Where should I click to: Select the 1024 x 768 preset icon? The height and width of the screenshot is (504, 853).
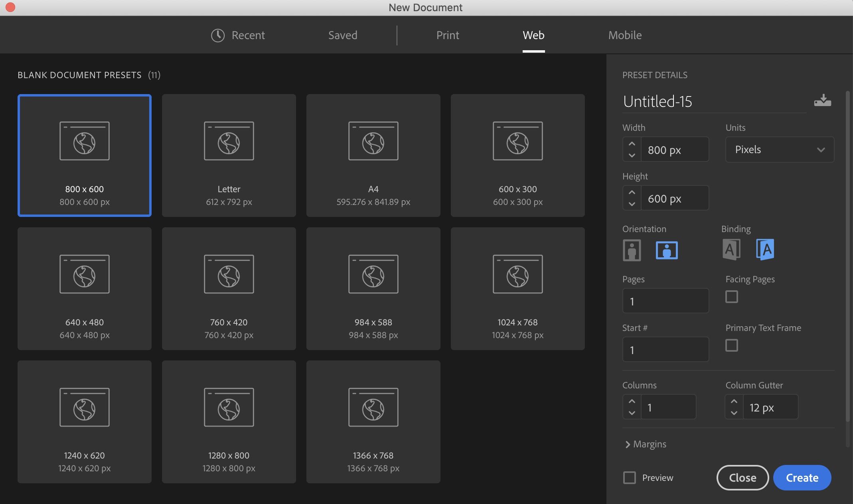pyautogui.click(x=517, y=274)
